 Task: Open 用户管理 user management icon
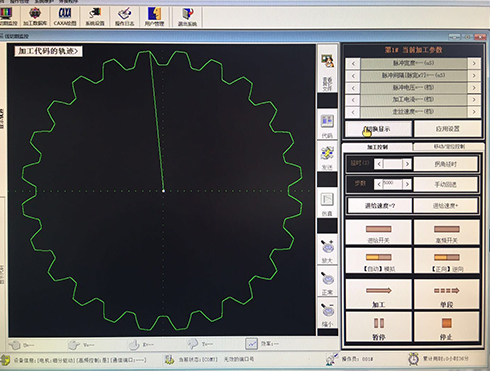click(154, 16)
